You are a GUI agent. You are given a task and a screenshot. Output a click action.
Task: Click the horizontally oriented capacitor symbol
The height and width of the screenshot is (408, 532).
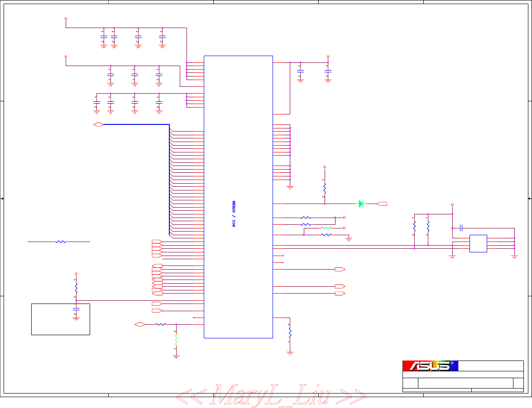coord(461,228)
